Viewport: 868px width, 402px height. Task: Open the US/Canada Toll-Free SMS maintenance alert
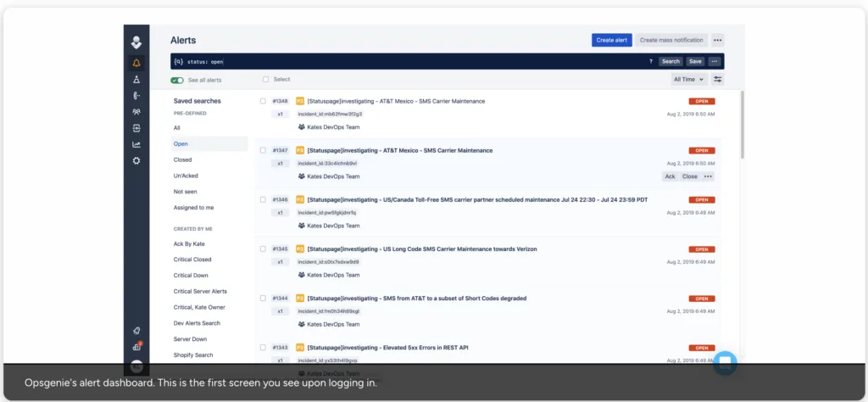(477, 199)
